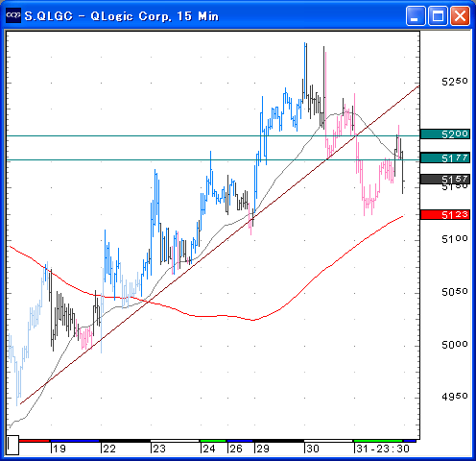Select the 5177 teal price level label
Viewport: 476px width, 461px height.
click(x=445, y=158)
